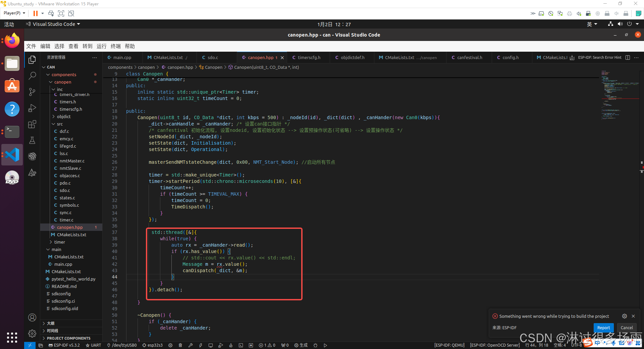
Task: Select UART flash method in status bar
Action: [x=93, y=345]
